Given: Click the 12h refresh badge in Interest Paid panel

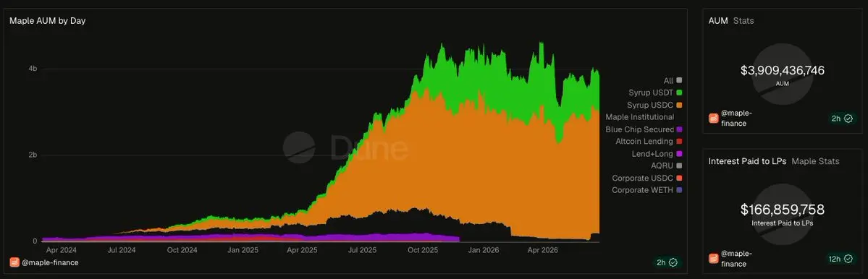Looking at the screenshot, I should [x=840, y=258].
